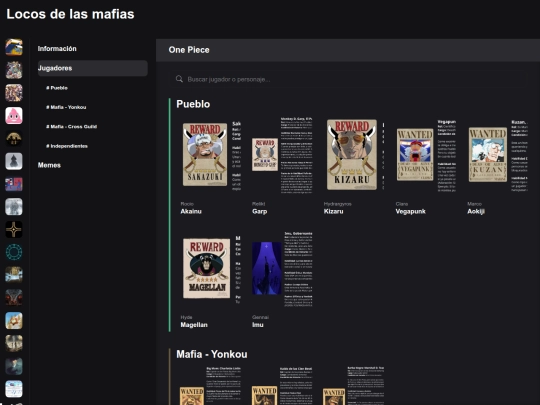This screenshot has height=405, width=540.
Task: Jump to # Mafia - Cross Guild subsection
Action: coord(71,126)
